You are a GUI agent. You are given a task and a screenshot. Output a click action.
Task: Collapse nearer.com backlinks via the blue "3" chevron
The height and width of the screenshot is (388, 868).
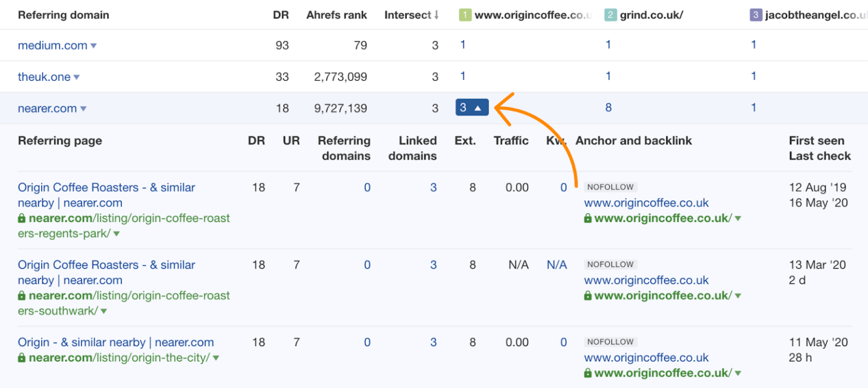coord(472,107)
